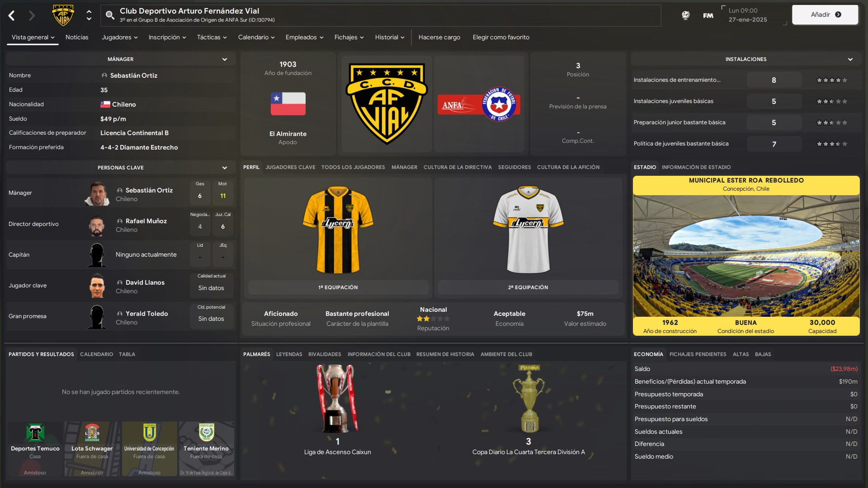Click Elegir como favorito
This screenshot has width=868, height=488.
coord(501,37)
